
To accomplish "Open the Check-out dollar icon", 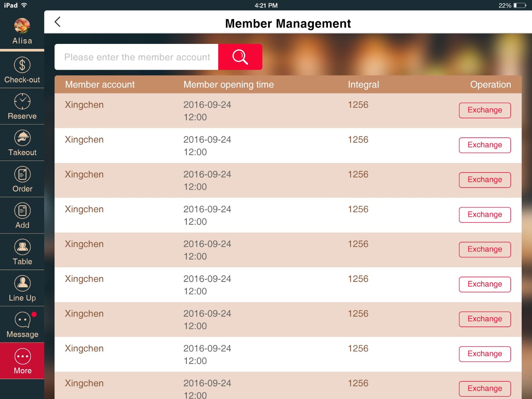I will [x=22, y=65].
